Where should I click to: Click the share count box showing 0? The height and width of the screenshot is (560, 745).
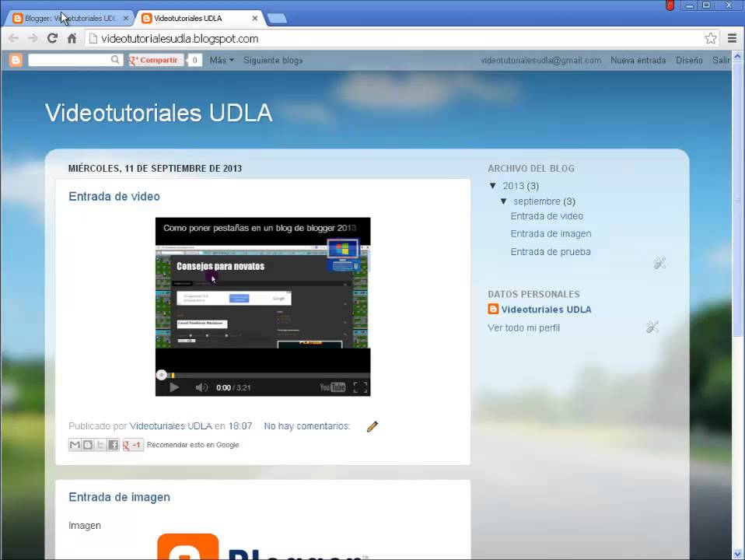pos(194,60)
